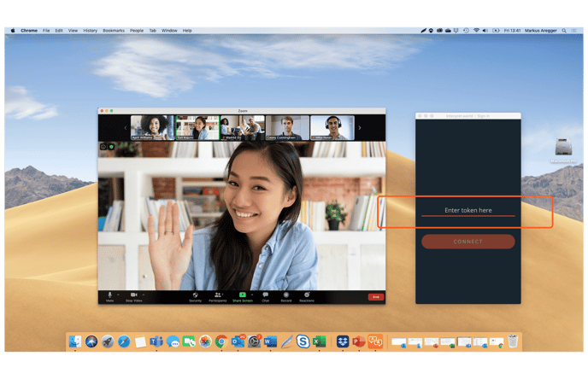588x391 pixels.
Task: Open Microsoft Teams from the dock
Action: 156,341
